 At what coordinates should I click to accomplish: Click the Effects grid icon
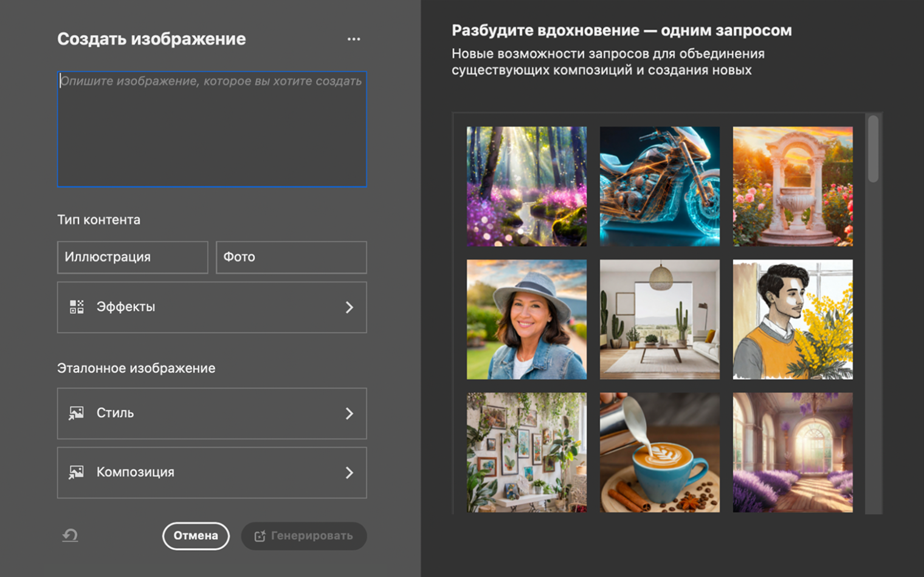click(x=77, y=307)
